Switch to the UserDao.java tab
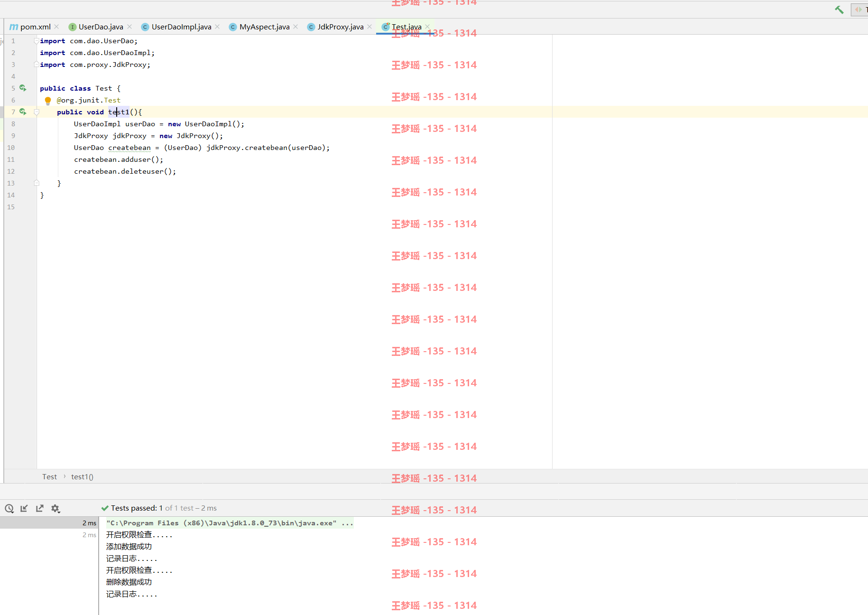868x615 pixels. pyautogui.click(x=101, y=27)
